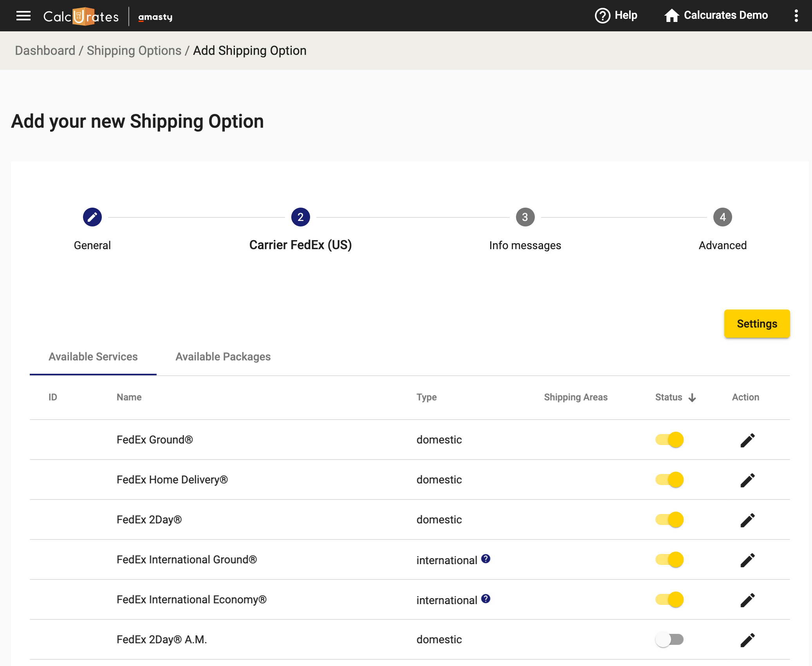Viewport: 812px width, 666px height.
Task: Click info icon beside International Ground type
Action: coord(486,559)
